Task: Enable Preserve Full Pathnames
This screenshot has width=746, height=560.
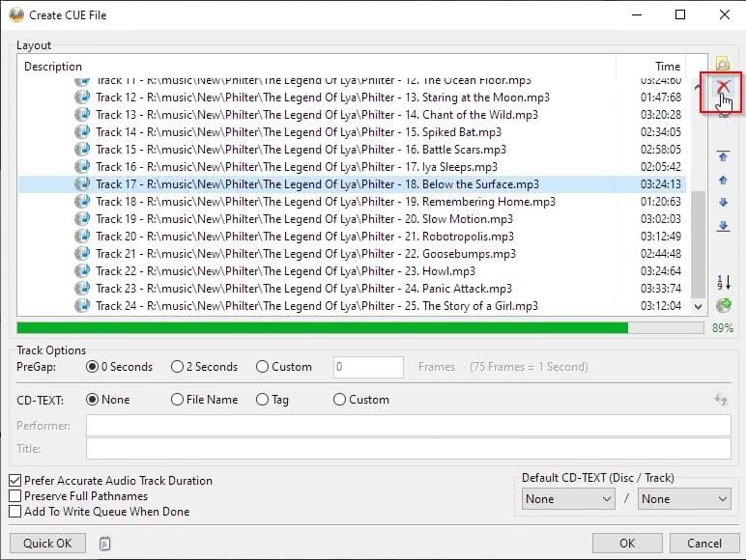Action: point(78,496)
